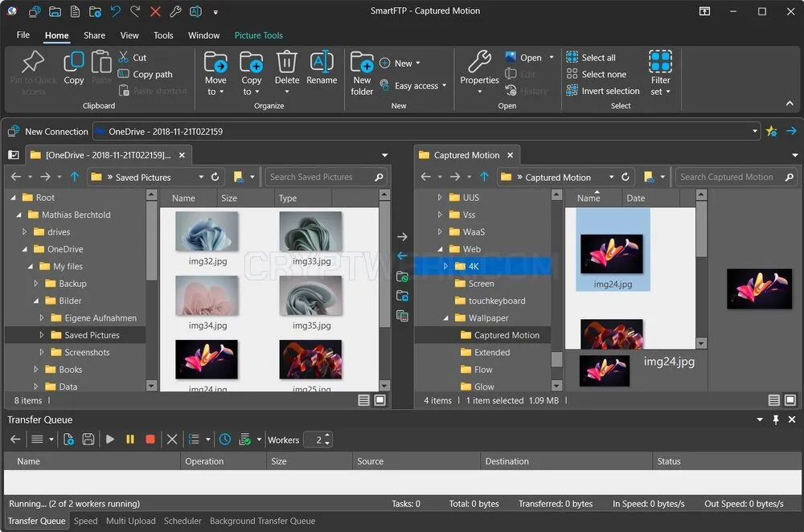The width and height of the screenshot is (804, 532).
Task: Open the File menu
Action: (x=23, y=35)
